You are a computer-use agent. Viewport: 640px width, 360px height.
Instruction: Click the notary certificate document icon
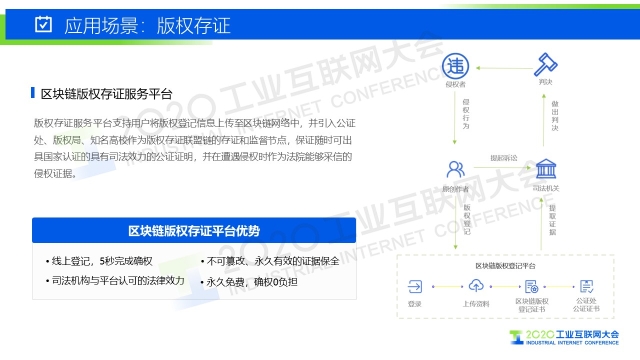click(x=587, y=287)
